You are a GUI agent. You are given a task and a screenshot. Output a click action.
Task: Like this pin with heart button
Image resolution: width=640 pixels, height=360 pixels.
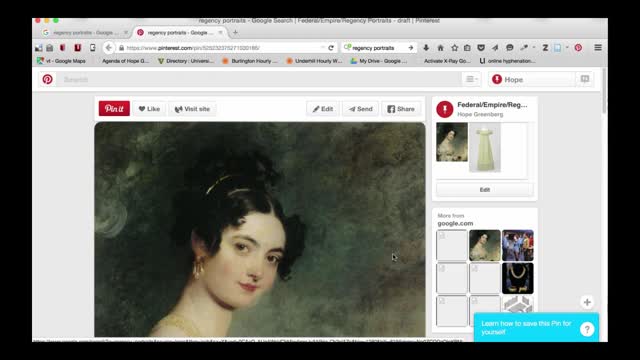click(x=149, y=109)
